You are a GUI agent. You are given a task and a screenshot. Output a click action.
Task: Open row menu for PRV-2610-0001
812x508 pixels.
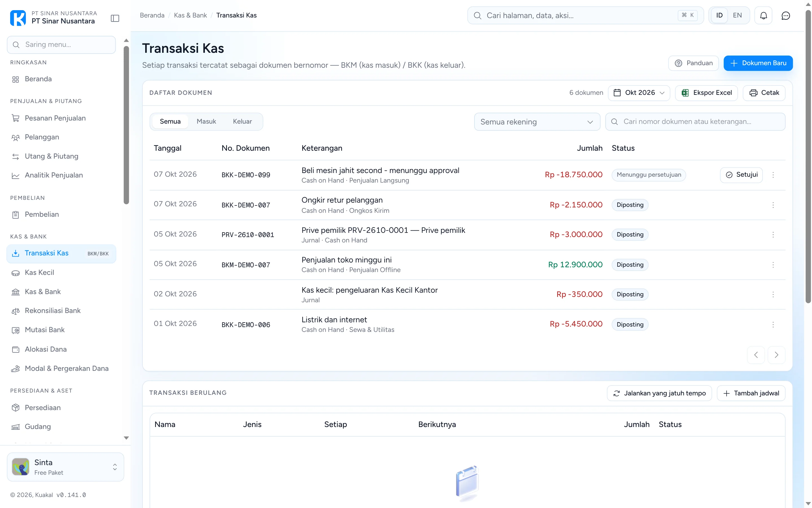pos(773,235)
